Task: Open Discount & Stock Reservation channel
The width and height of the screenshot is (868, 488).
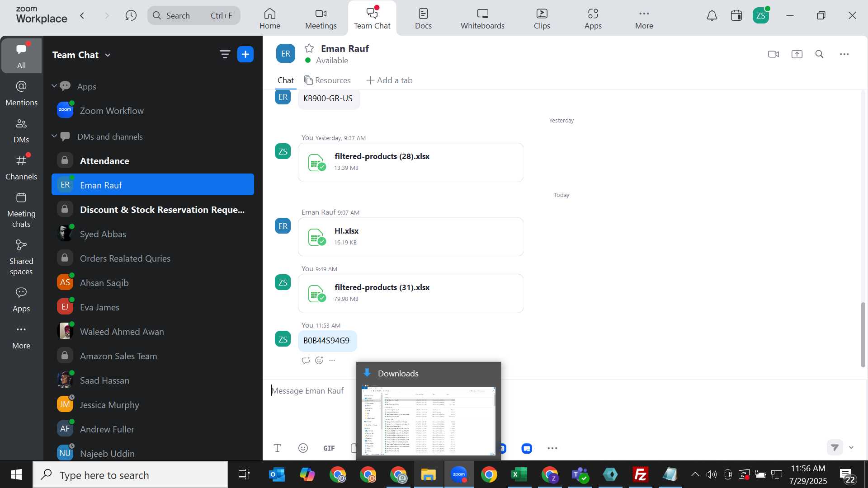Action: point(153,209)
